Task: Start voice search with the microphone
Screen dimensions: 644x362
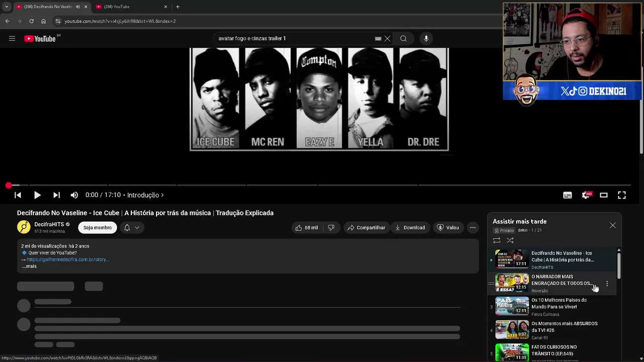Action: [426, 39]
